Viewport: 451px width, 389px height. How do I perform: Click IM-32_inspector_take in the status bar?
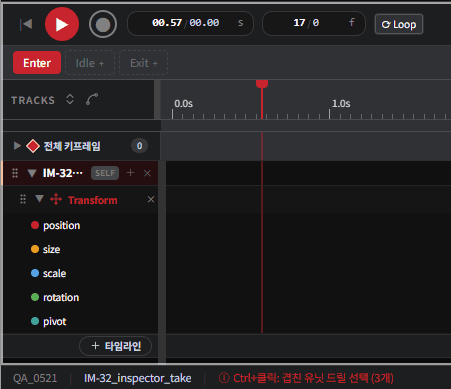pyautogui.click(x=138, y=378)
